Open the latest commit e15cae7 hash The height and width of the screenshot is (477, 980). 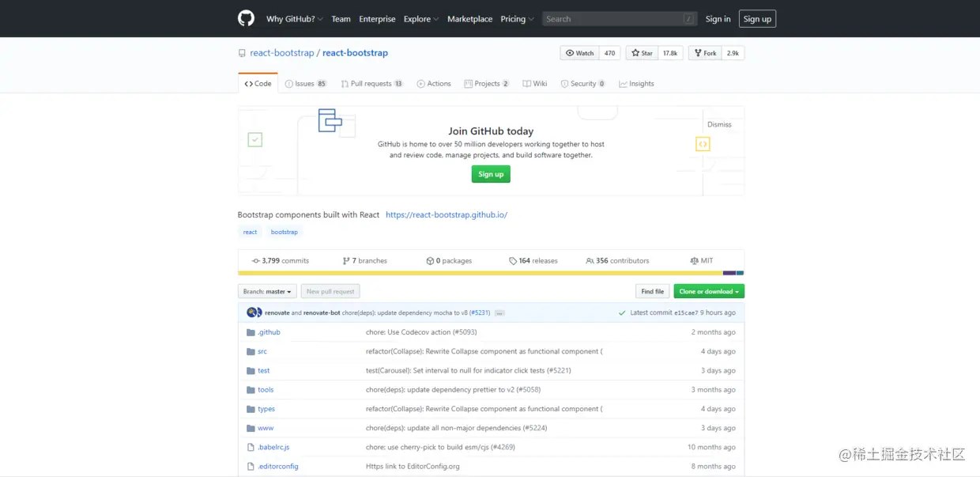686,313
